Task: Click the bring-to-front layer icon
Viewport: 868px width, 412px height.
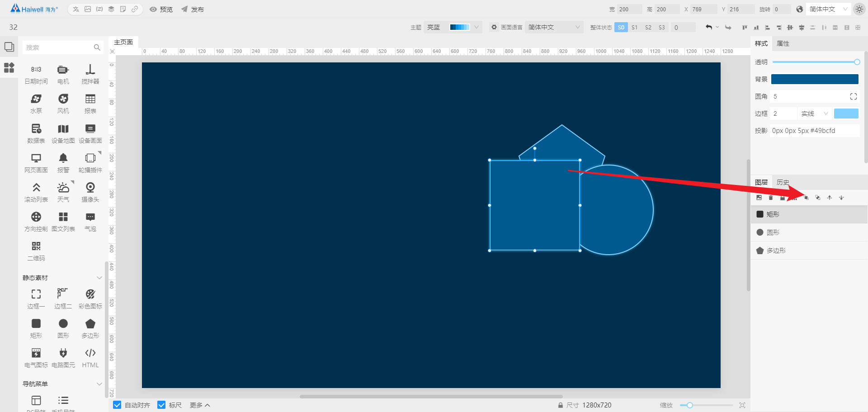Action: click(x=807, y=198)
